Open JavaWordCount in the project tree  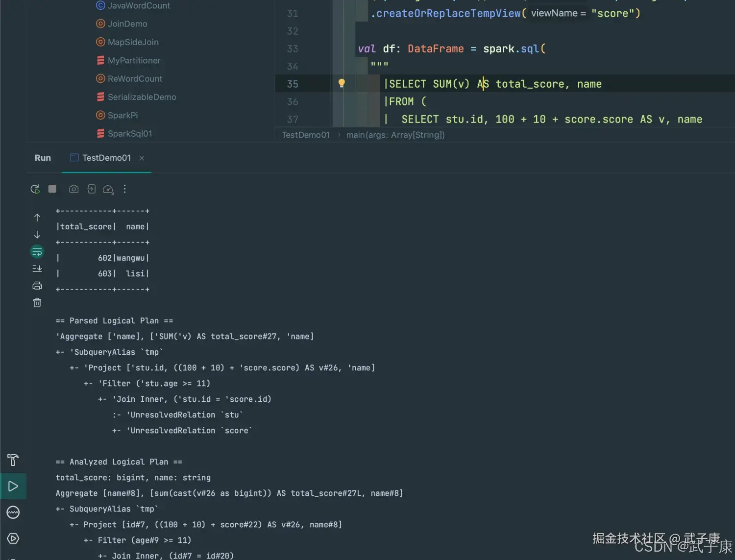click(x=133, y=5)
